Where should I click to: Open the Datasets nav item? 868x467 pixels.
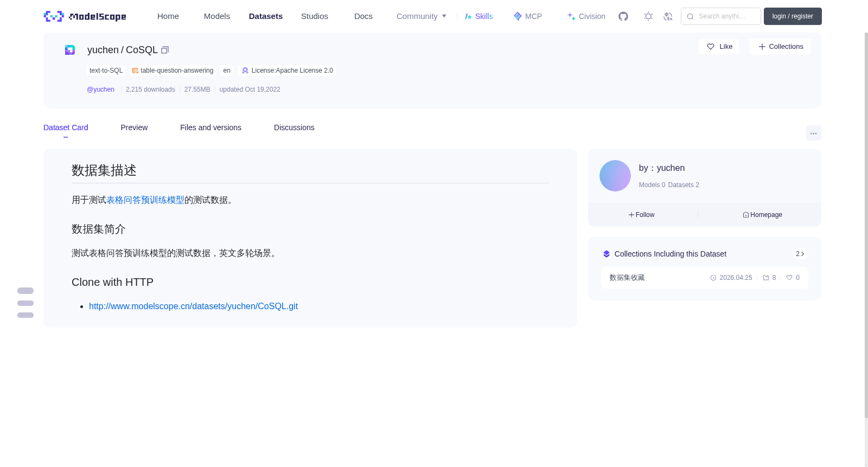pos(266,16)
